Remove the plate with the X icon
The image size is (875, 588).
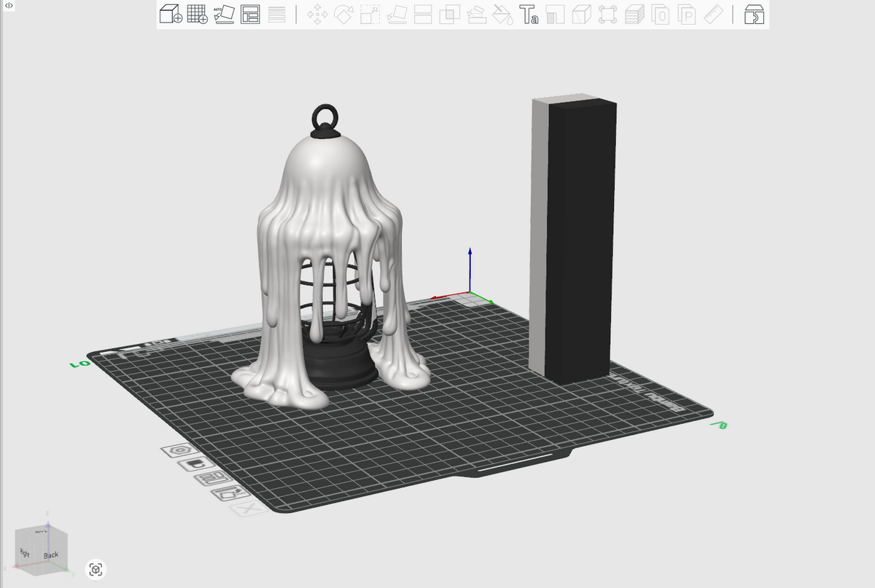(249, 509)
